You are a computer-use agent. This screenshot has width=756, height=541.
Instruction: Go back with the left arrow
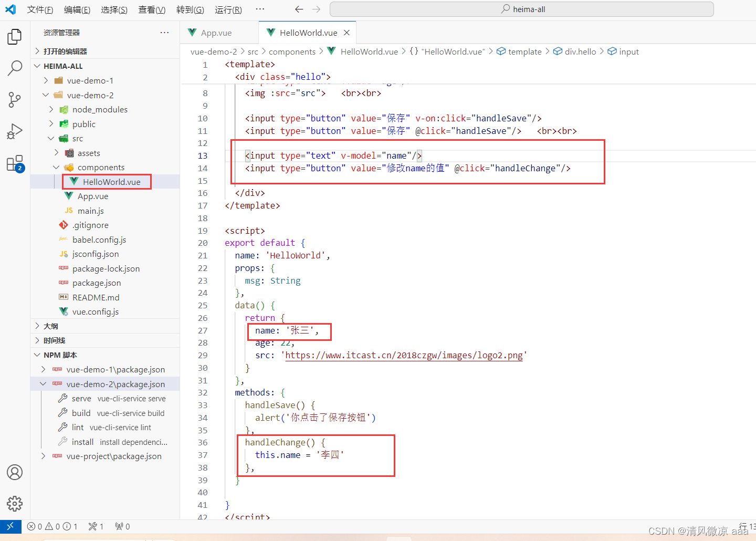pos(299,9)
